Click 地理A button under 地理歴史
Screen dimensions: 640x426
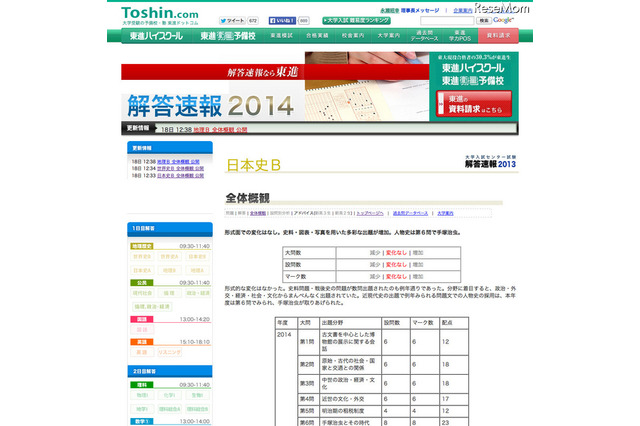pyautogui.click(x=197, y=270)
